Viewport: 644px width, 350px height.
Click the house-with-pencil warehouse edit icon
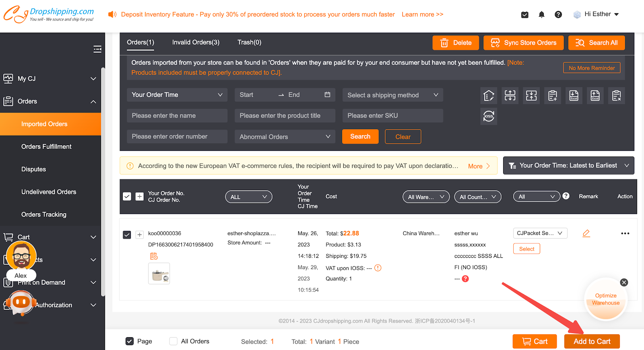489,96
